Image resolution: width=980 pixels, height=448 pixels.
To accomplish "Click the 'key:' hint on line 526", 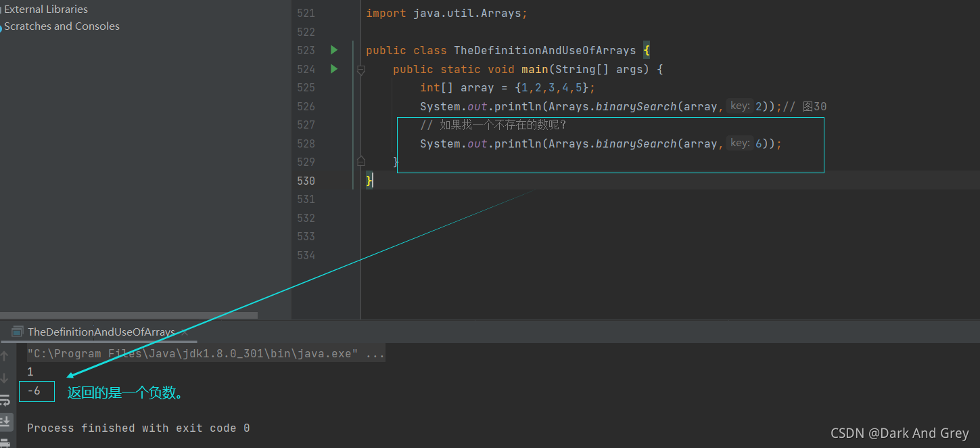I will tap(740, 106).
